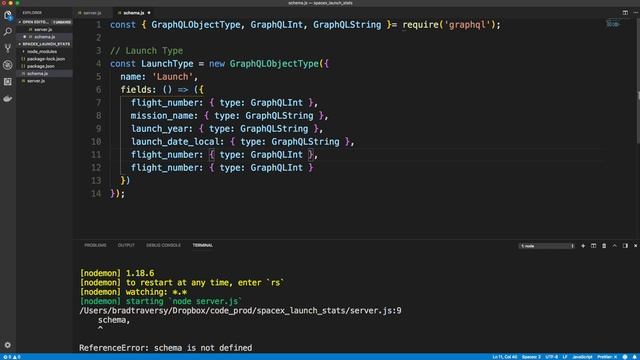
Task: Click the editor vertical scrollbar
Action: (x=638, y=82)
